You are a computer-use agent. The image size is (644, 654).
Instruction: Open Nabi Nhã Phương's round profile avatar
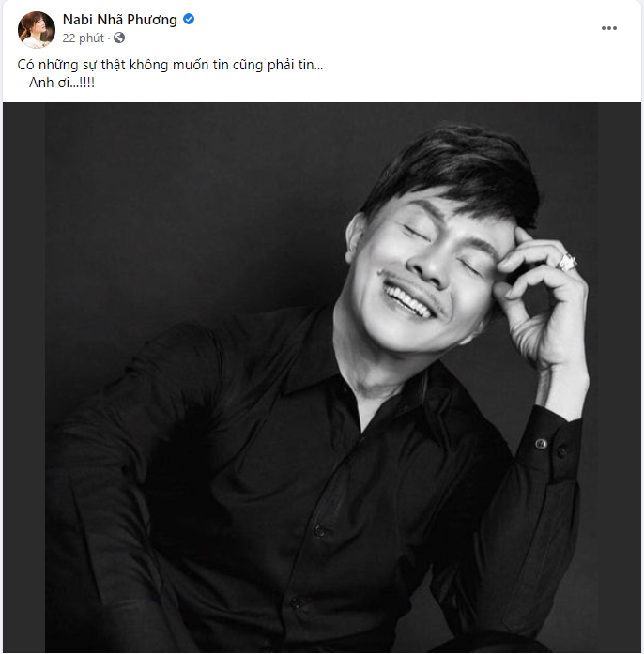[37, 30]
